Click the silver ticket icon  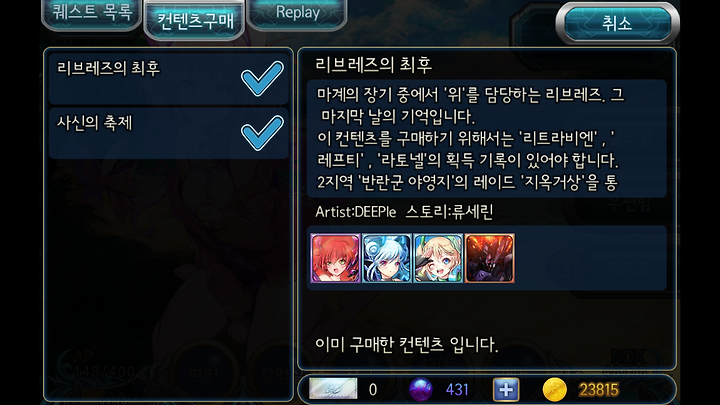coord(333,389)
